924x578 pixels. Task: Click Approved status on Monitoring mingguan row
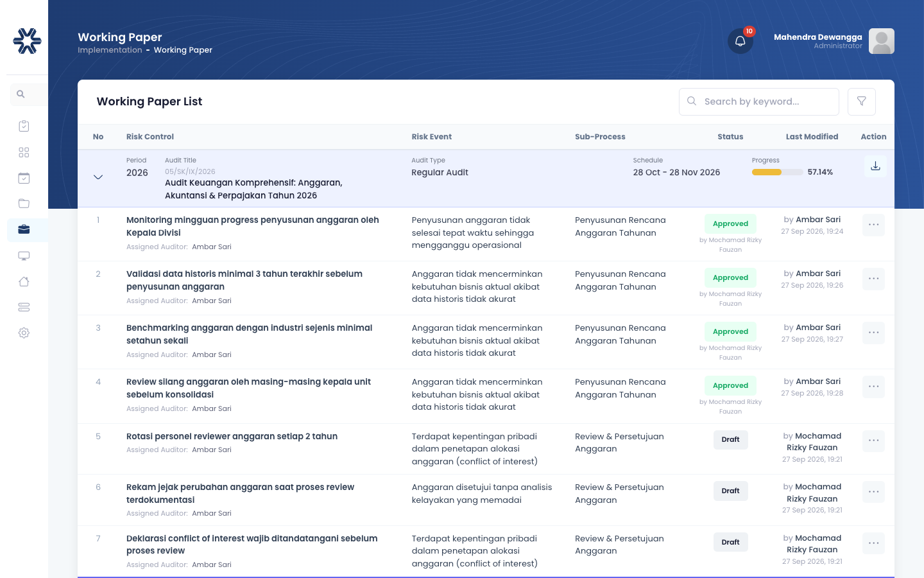730,223
